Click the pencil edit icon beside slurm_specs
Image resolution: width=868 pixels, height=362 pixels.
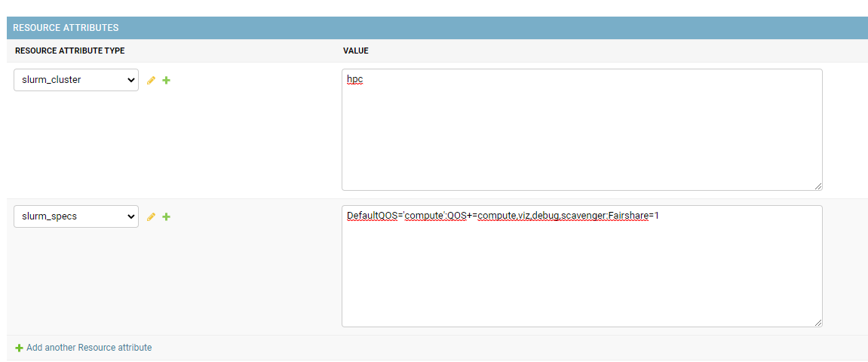click(x=151, y=217)
